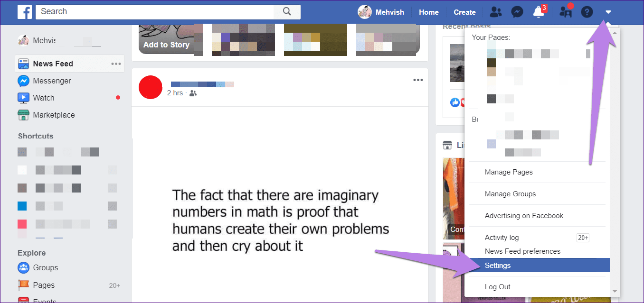
Task: Click the imaginary numbers post image
Action: [280, 205]
